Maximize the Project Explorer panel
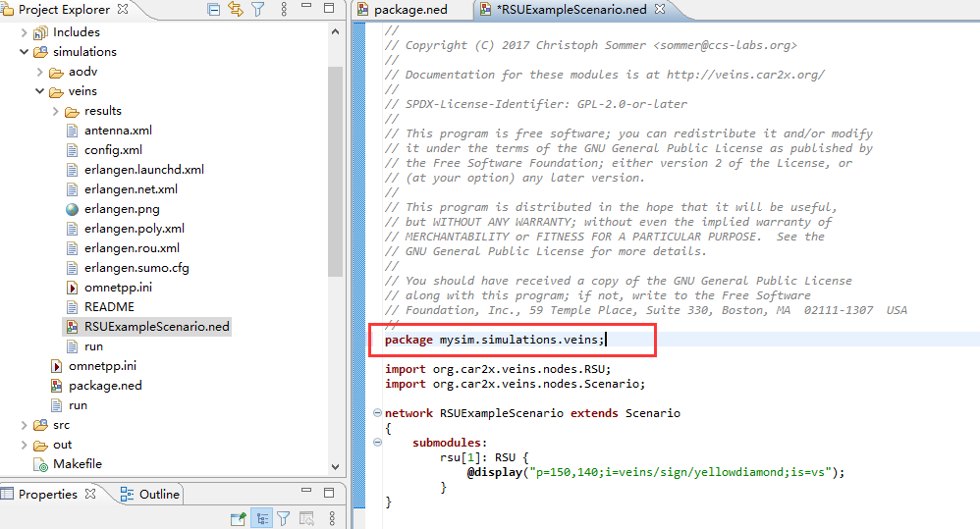This screenshot has height=529, width=980. [x=329, y=8]
